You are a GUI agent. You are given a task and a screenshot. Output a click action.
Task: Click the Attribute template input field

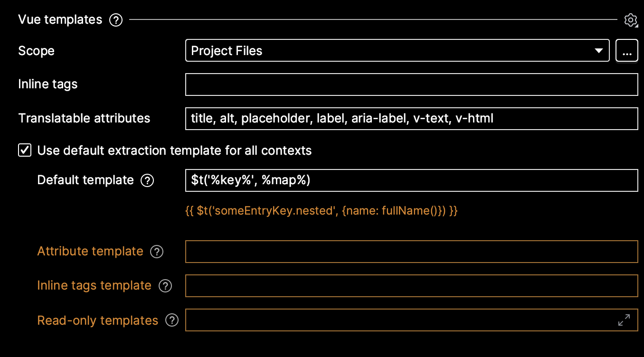tap(411, 252)
